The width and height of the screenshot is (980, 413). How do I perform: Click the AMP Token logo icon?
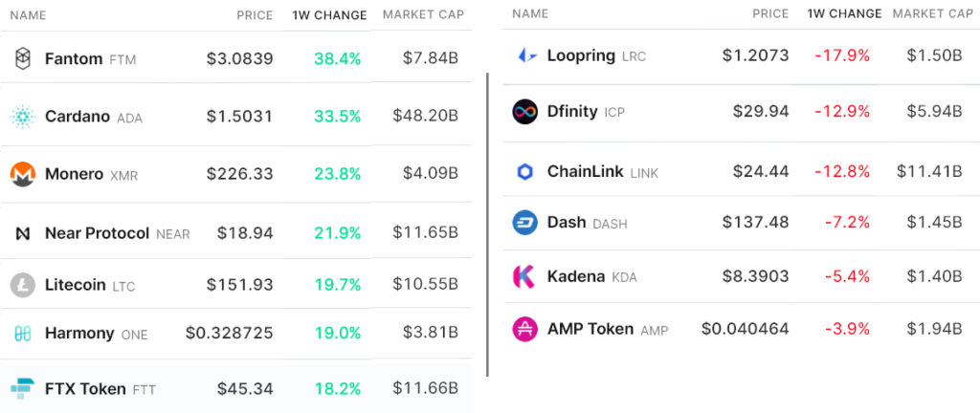pyautogui.click(x=525, y=329)
